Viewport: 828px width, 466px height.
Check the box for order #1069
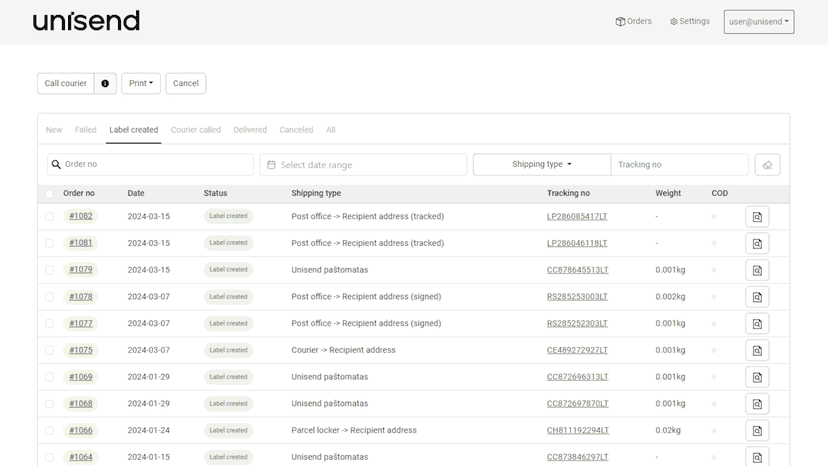(x=49, y=377)
